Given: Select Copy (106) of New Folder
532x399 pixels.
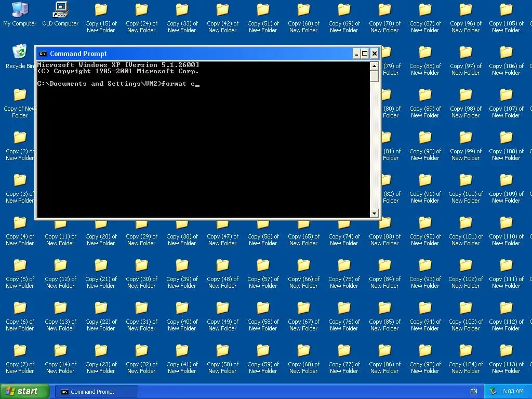Looking at the screenshot, I should 506,60.
